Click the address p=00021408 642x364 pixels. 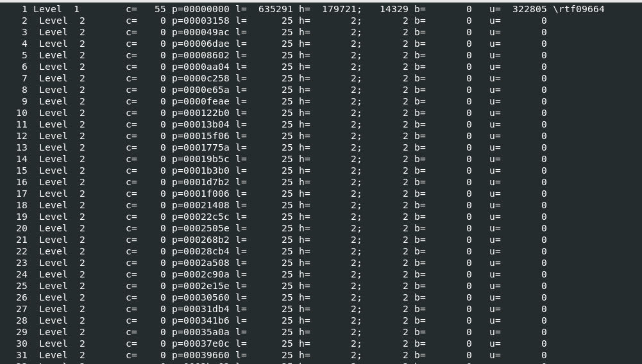point(200,205)
